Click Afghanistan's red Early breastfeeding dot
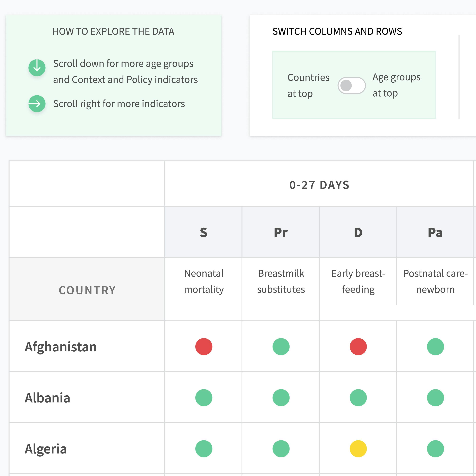This screenshot has height=476, width=476. pyautogui.click(x=358, y=346)
